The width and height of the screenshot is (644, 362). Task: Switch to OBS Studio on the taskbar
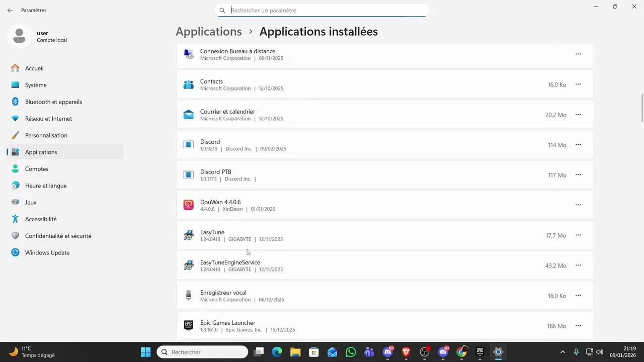tap(425, 352)
